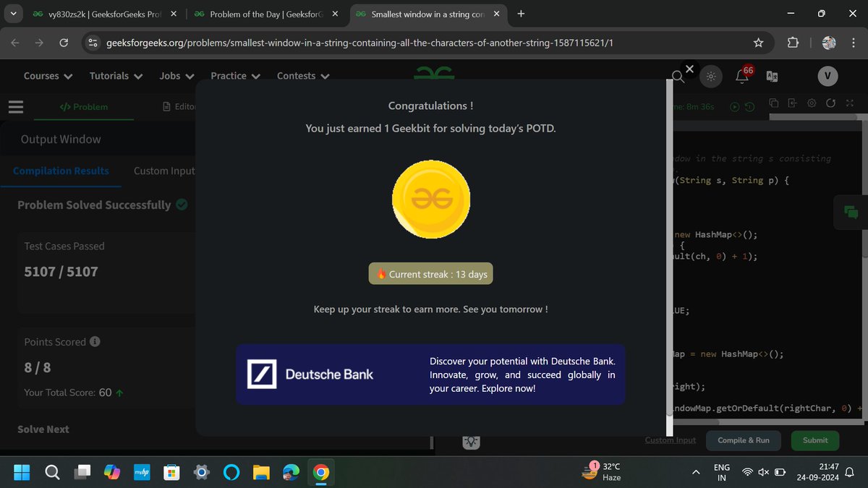Enter editor fullscreen mode icon

850,103
